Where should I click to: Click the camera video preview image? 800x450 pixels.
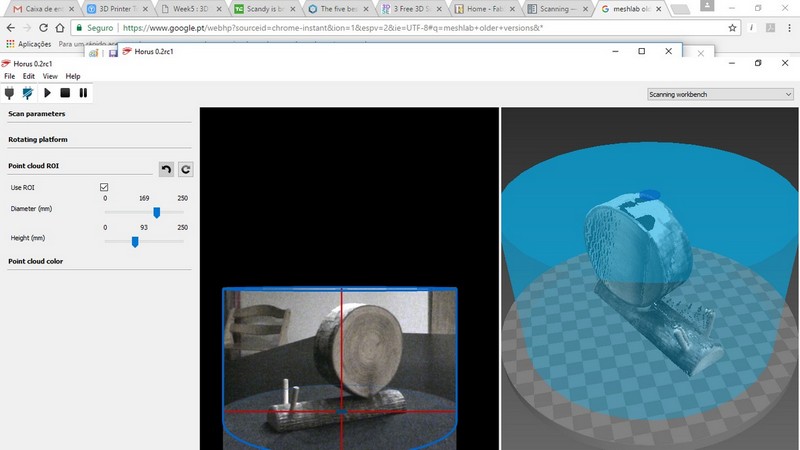pyautogui.click(x=340, y=368)
